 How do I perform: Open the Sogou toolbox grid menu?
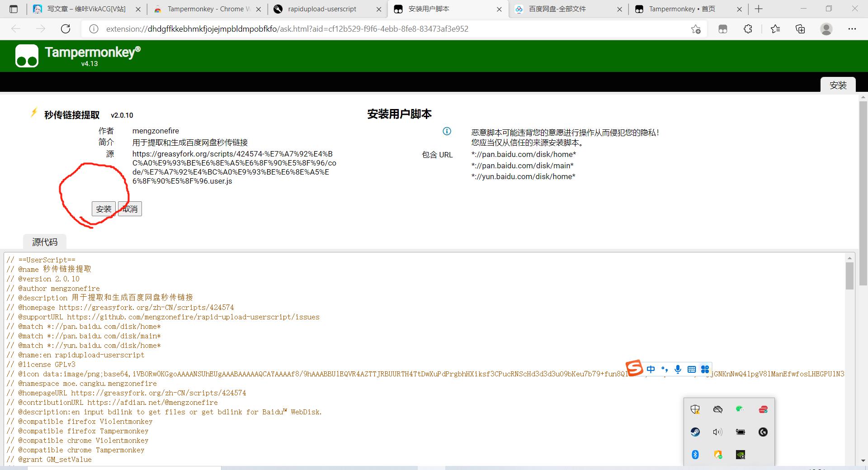coord(705,369)
